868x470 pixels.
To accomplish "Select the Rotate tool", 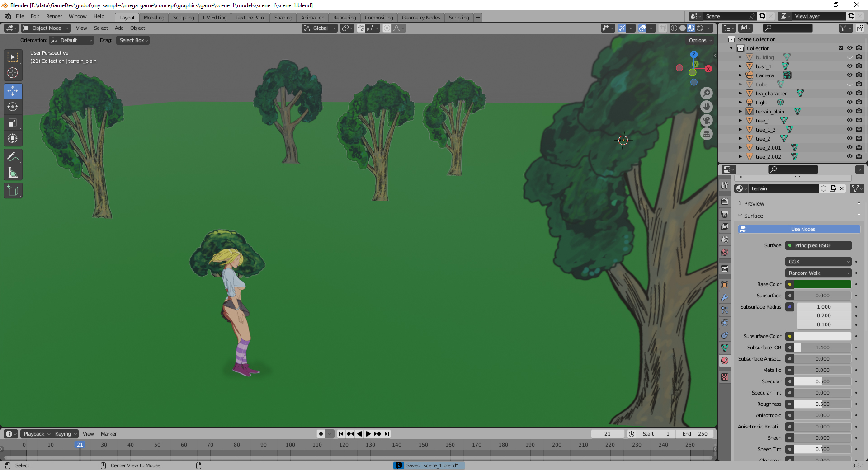I will [x=13, y=107].
